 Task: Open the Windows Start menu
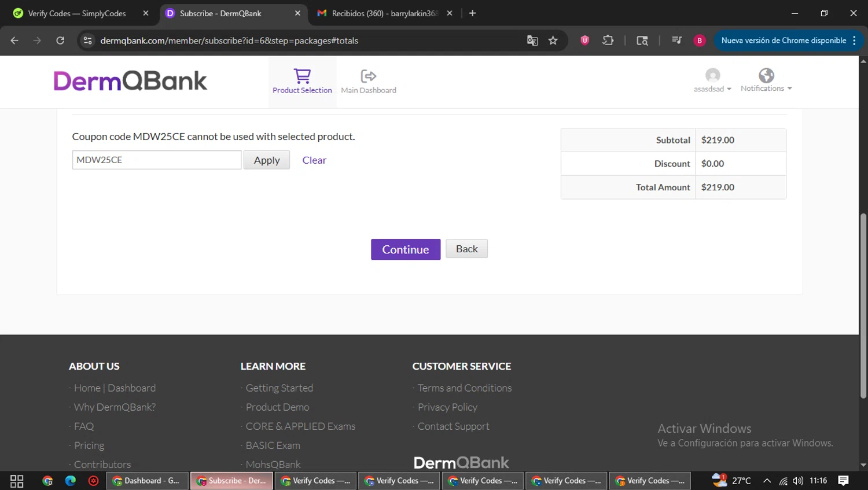tap(17, 481)
